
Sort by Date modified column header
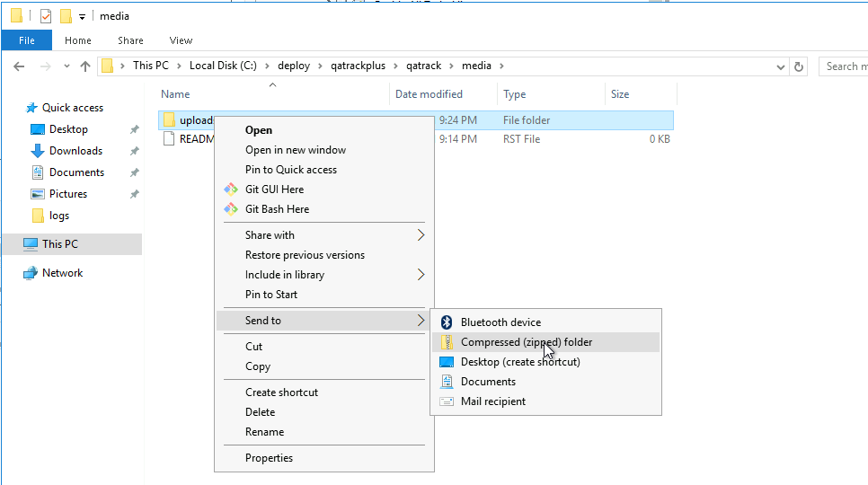429,94
